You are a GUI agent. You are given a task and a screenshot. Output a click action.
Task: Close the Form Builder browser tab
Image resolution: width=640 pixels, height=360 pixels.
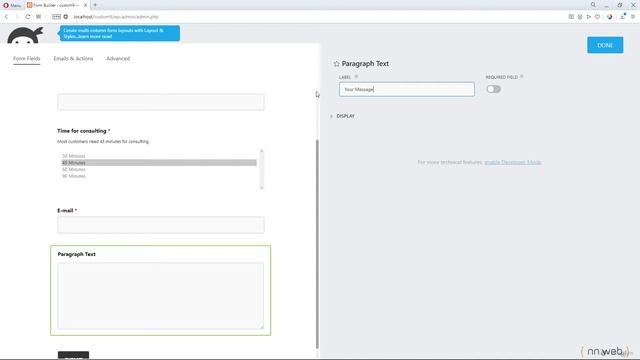click(85, 5)
